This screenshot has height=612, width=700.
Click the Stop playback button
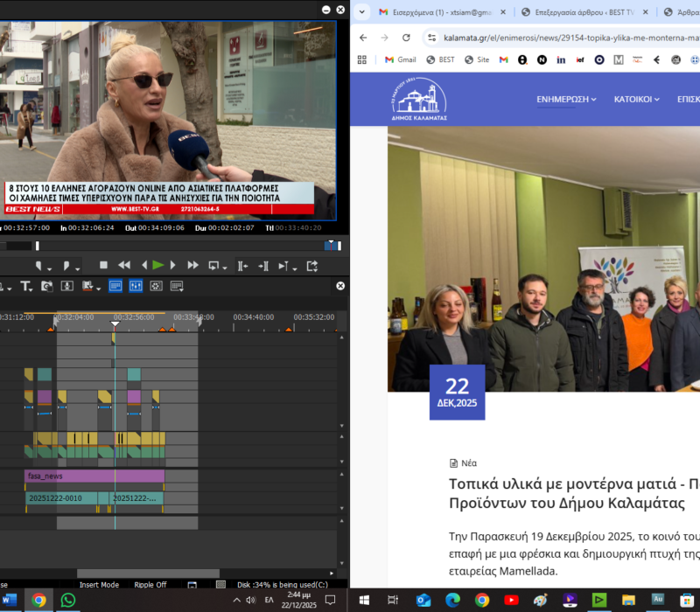[x=103, y=265]
